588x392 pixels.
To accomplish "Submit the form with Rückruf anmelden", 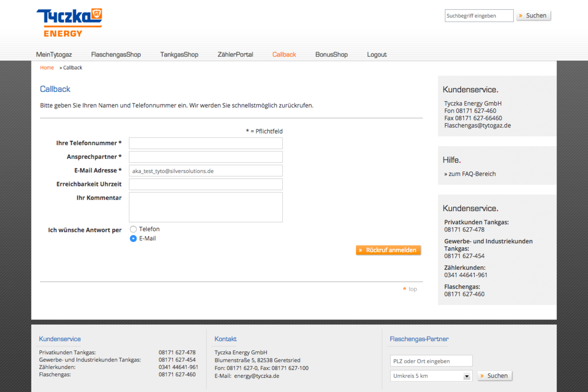I will [x=389, y=250].
